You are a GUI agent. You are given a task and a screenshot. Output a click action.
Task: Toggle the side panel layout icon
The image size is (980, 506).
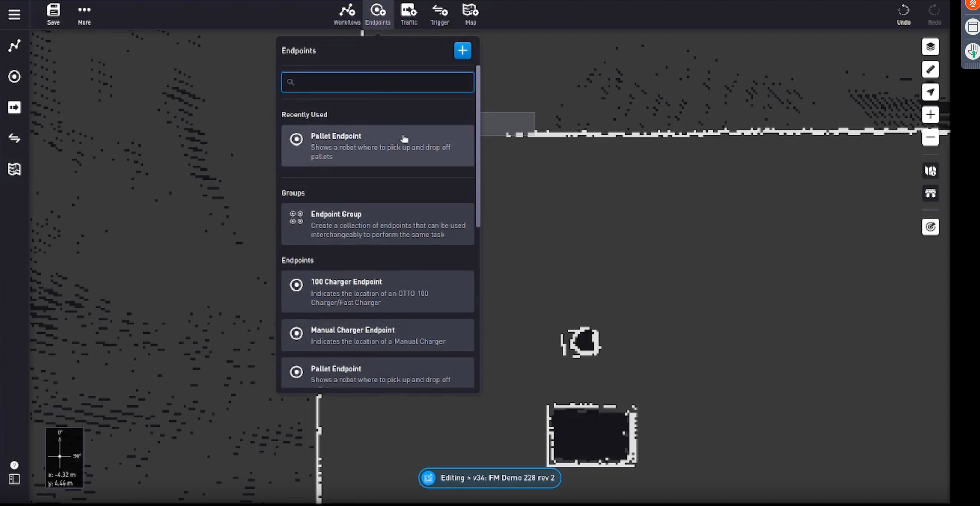14,479
